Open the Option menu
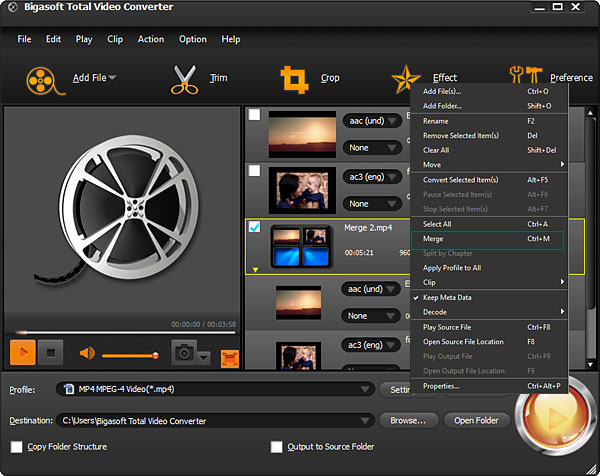Viewport: 600px width, 476px height. (192, 39)
